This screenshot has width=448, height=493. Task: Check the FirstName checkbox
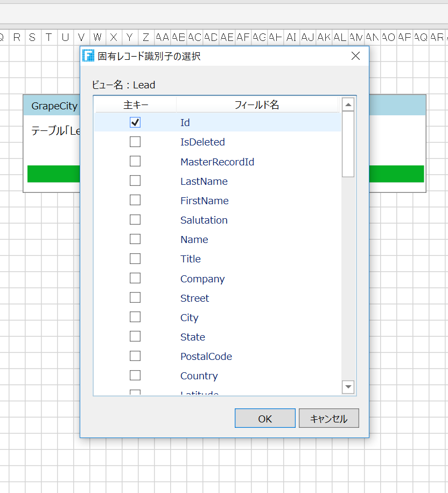[x=135, y=200]
